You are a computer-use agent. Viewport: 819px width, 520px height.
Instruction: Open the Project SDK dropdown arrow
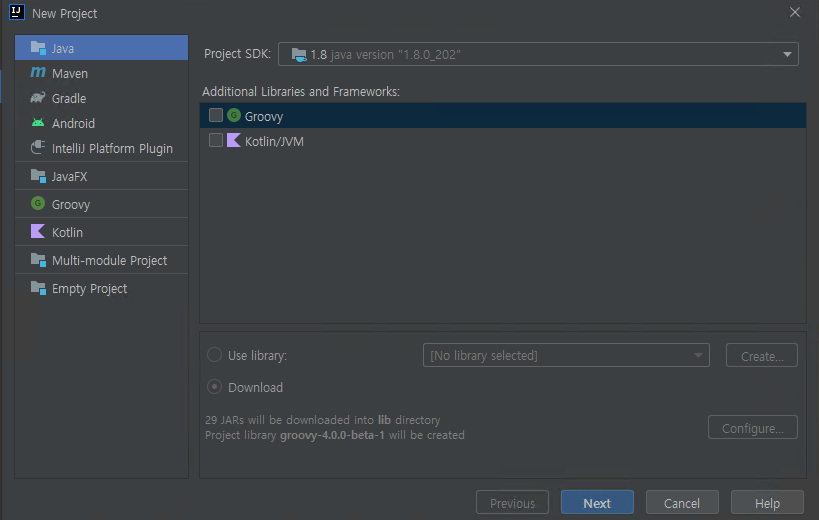(x=787, y=54)
